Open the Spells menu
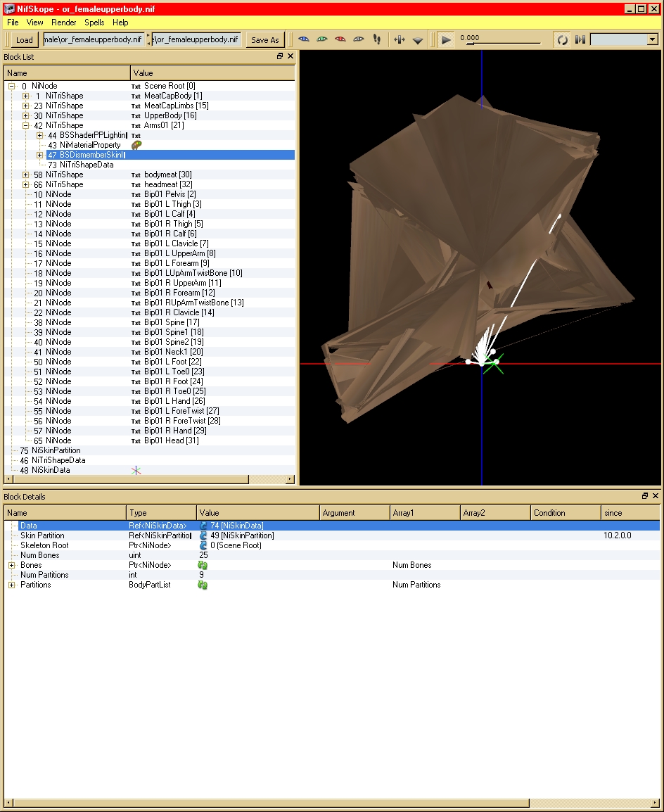The width and height of the screenshot is (664, 812). (94, 23)
